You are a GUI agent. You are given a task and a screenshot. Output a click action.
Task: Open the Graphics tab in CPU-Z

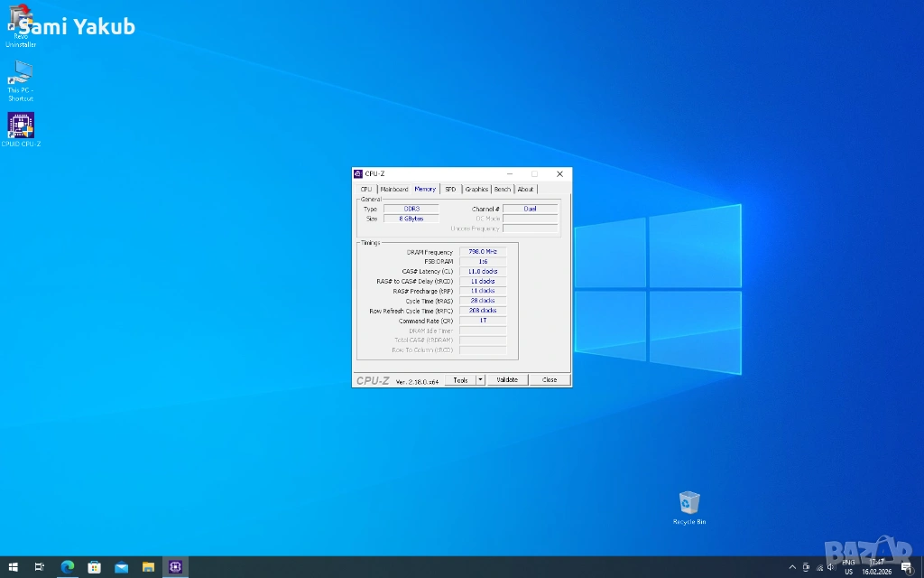click(476, 190)
